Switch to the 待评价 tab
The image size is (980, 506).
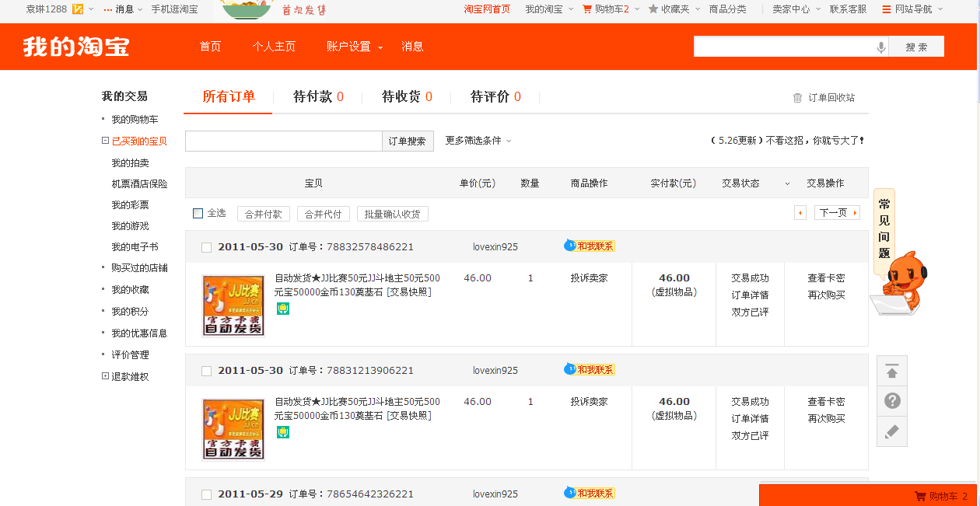click(x=495, y=97)
